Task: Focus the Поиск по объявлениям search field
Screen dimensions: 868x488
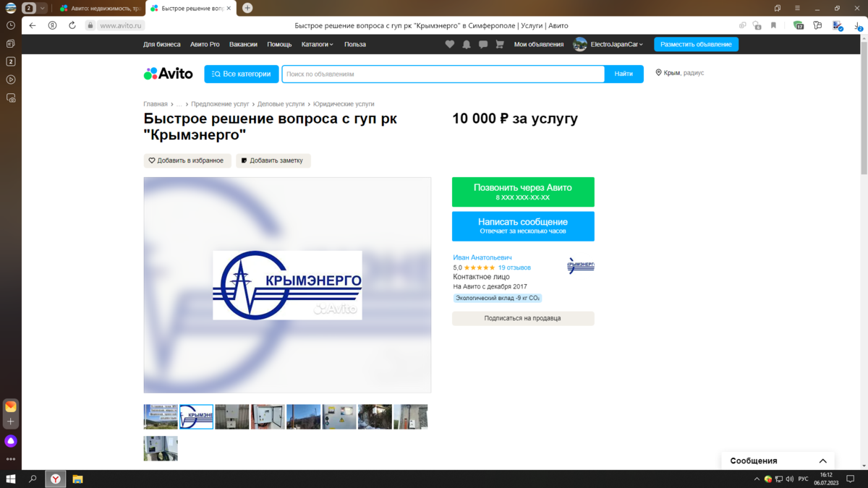Action: tap(443, 74)
